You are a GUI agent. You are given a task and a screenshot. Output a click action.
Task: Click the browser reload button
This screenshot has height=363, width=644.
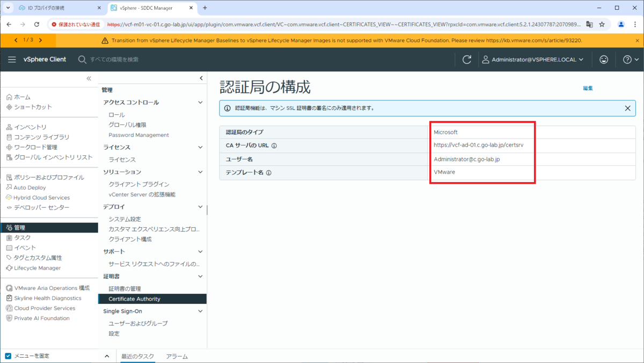pyautogui.click(x=36, y=24)
